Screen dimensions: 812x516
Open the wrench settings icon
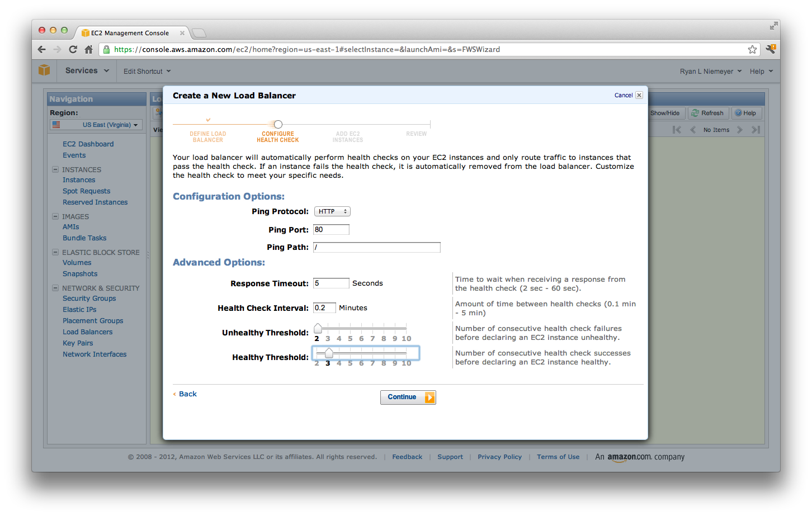pos(771,49)
